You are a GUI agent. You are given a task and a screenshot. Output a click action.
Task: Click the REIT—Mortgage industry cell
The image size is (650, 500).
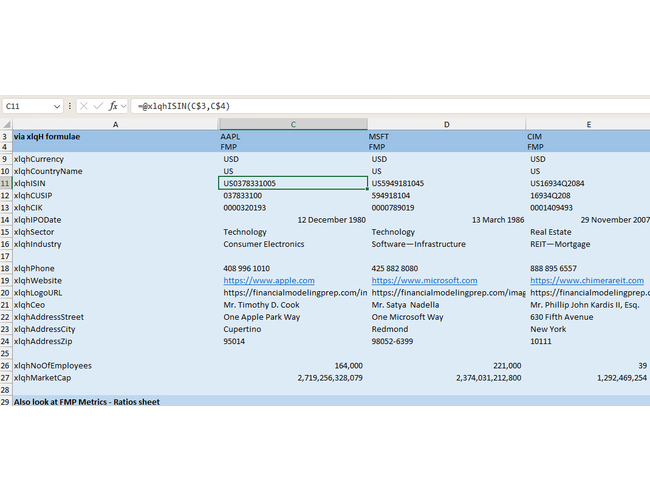click(x=588, y=244)
